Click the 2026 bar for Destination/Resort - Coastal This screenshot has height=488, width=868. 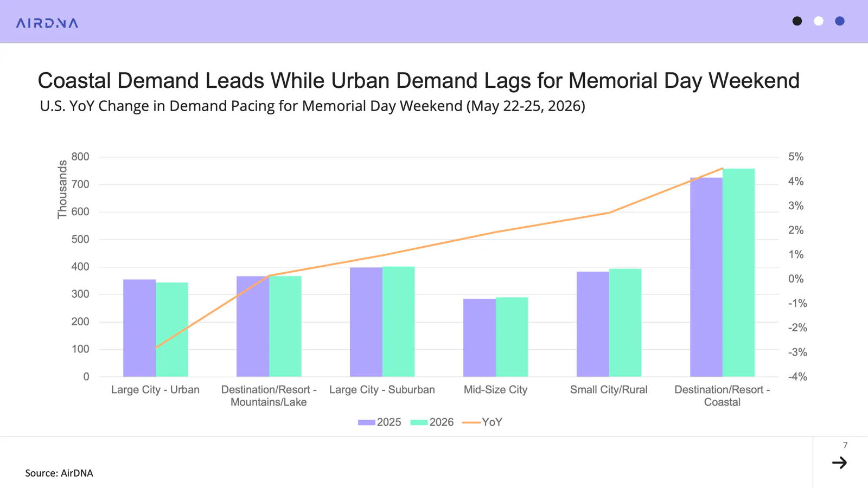click(x=738, y=273)
